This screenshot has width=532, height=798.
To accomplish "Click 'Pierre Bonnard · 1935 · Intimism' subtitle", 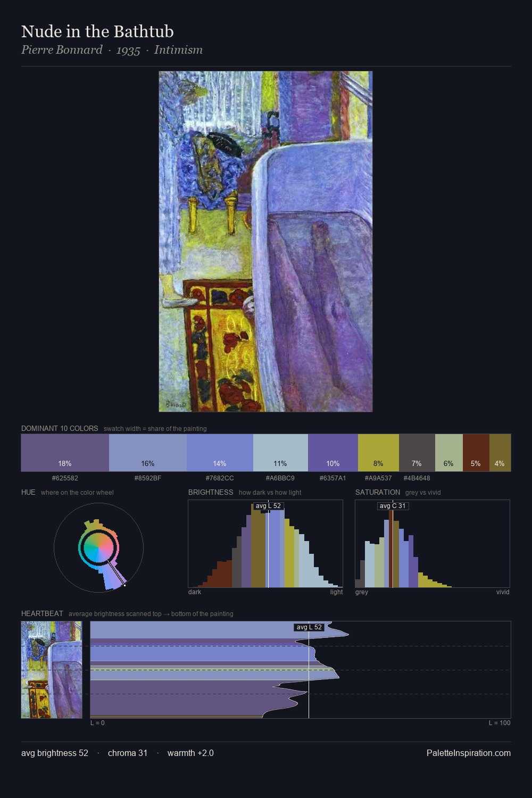I will [x=112, y=50].
